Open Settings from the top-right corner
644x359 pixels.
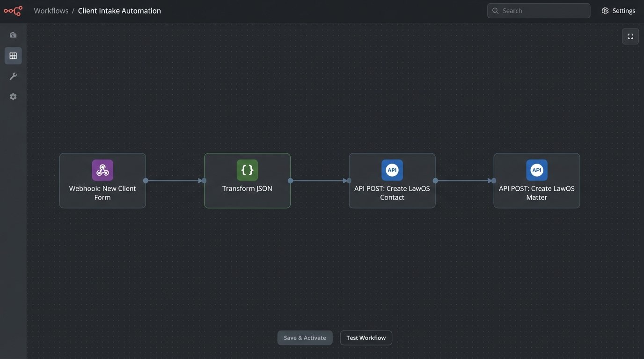coord(618,10)
